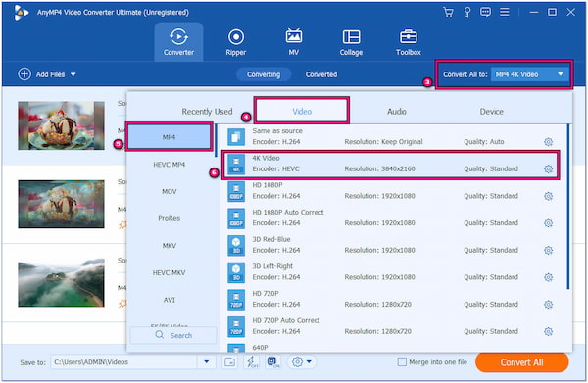Select the HD 720P preset icon

point(236,300)
